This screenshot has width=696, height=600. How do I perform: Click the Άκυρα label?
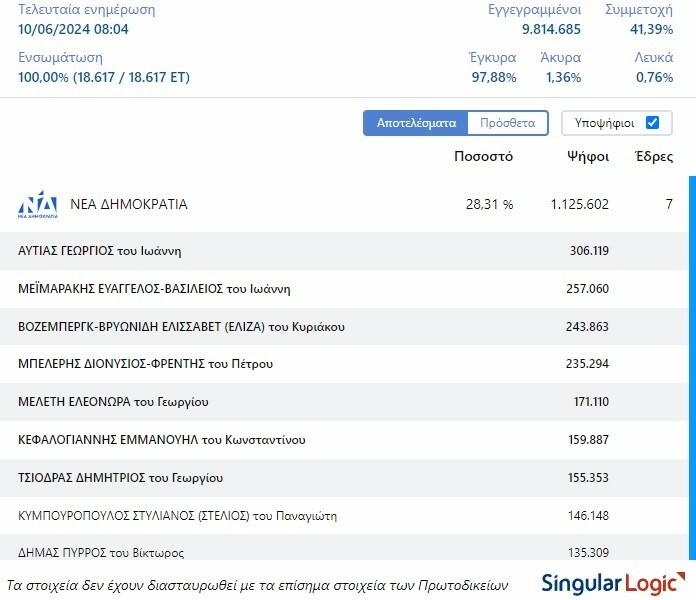561,58
